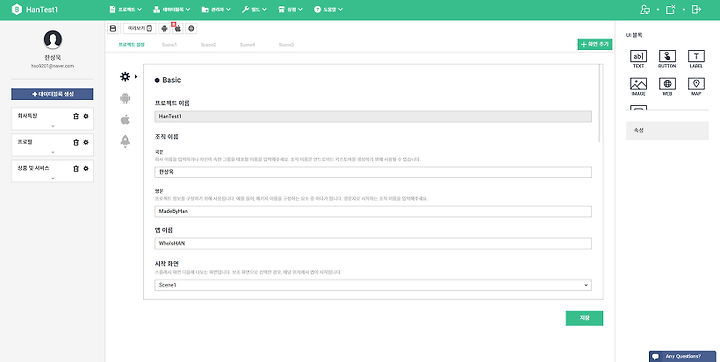
Task: Click the settings panel vertical scrollbar
Action: pyautogui.click(x=600, y=103)
